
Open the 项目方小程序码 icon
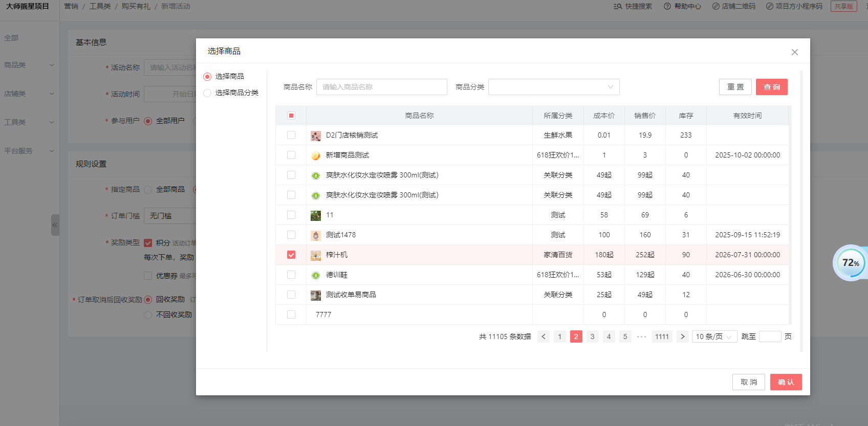[769, 7]
